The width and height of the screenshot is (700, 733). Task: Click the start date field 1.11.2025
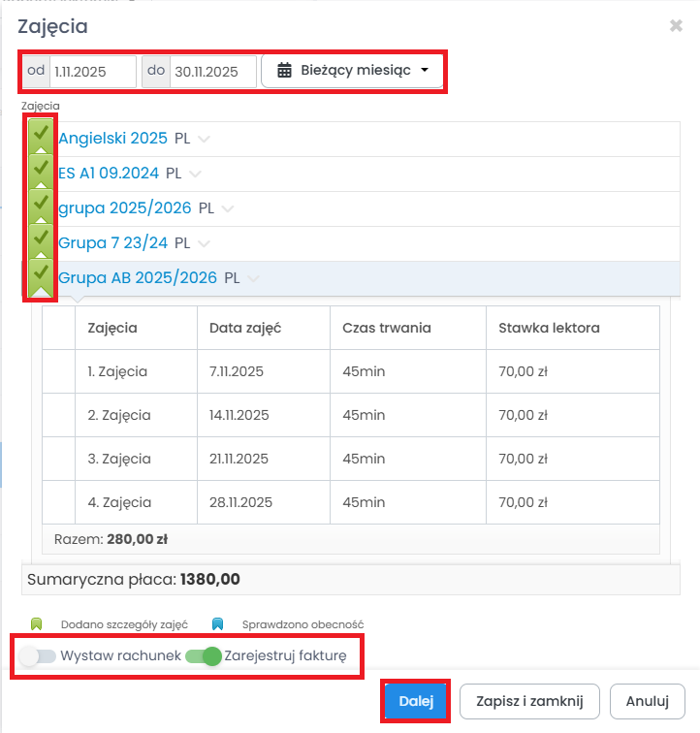pos(92,71)
